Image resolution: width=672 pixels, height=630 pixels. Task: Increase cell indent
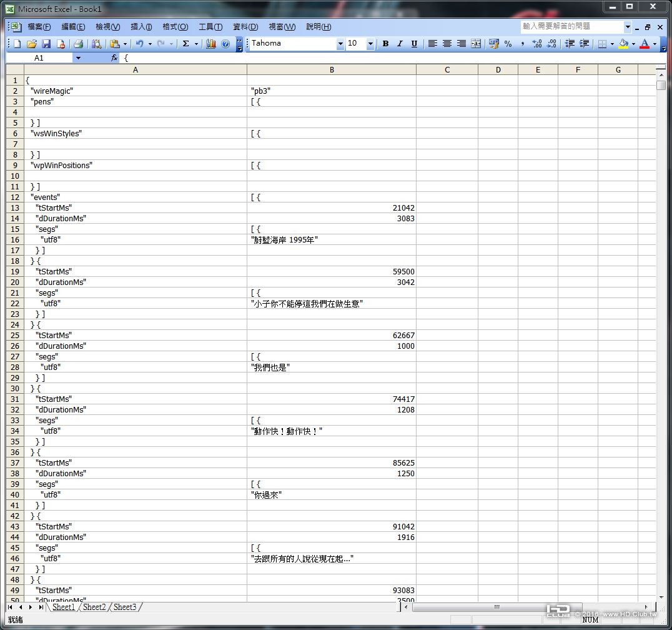pyautogui.click(x=584, y=44)
